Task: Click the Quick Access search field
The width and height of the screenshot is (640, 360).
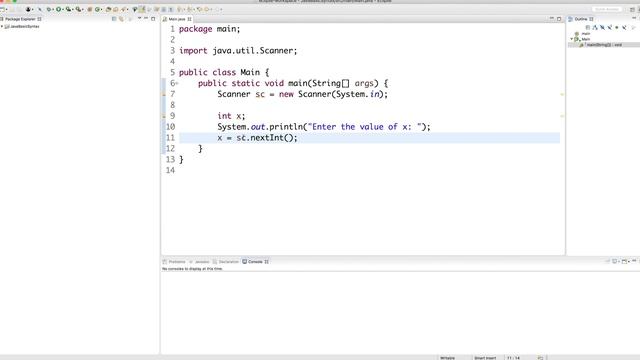Action: [x=607, y=9]
